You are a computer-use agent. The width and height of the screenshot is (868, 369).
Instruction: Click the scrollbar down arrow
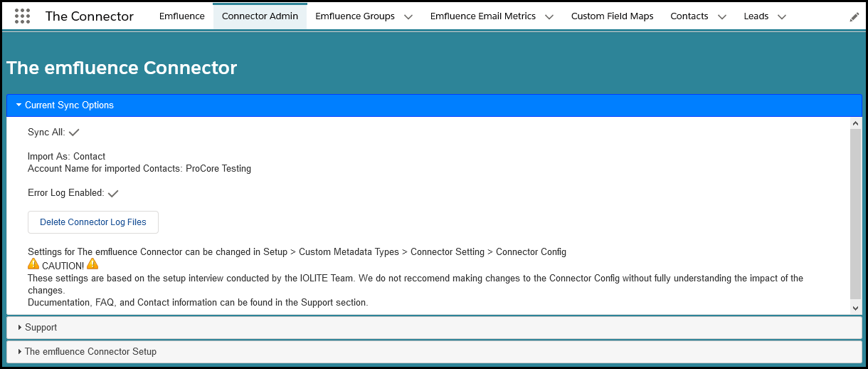[856, 308]
